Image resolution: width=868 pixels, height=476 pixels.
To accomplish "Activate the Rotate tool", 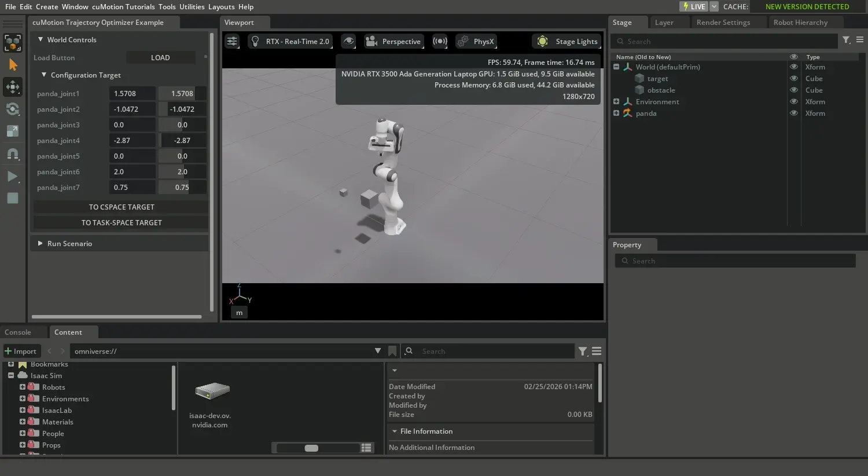I will [x=13, y=109].
